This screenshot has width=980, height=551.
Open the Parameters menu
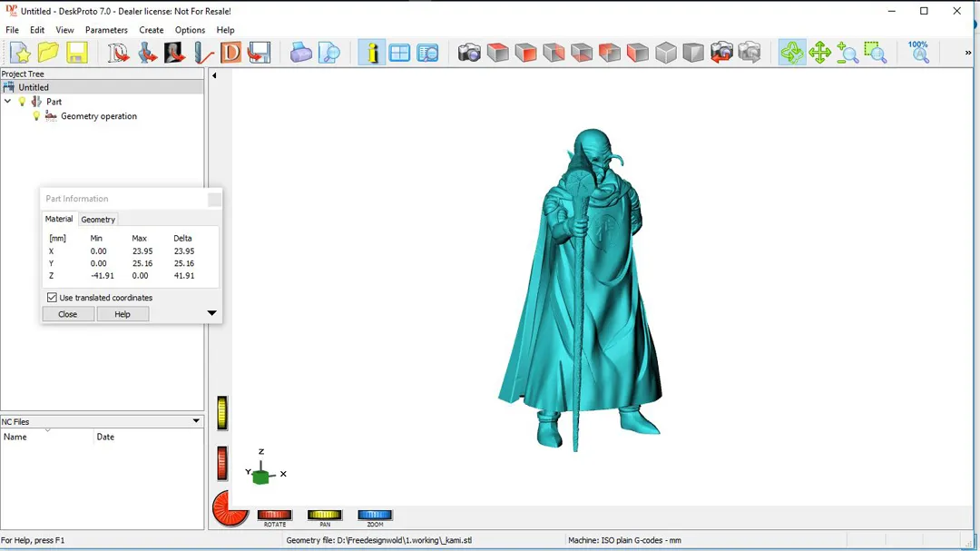coord(106,30)
